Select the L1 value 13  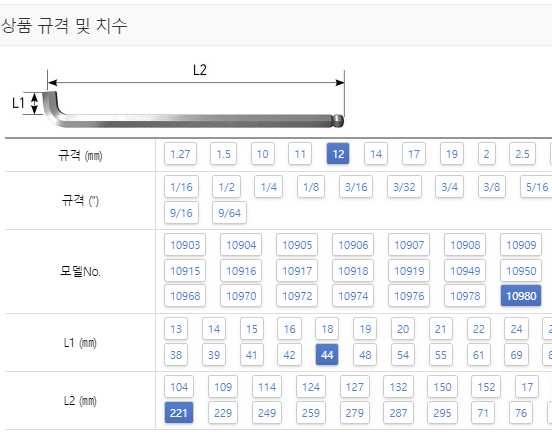point(176,329)
